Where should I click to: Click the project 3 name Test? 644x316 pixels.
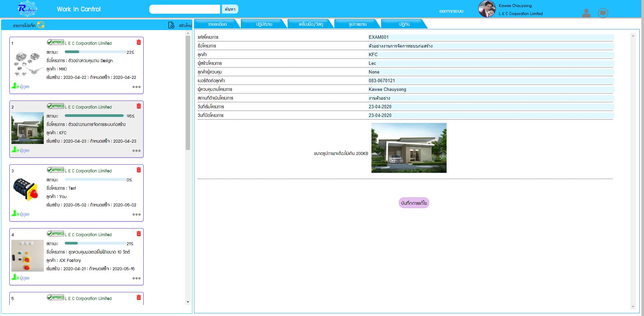coord(72,188)
